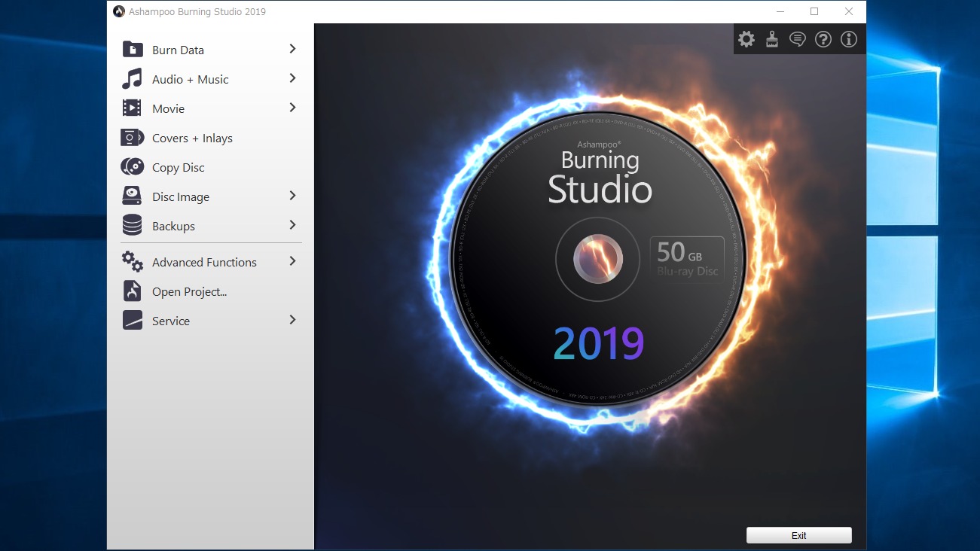Select the Backups menu entry
The image size is (980, 551).
click(x=210, y=226)
